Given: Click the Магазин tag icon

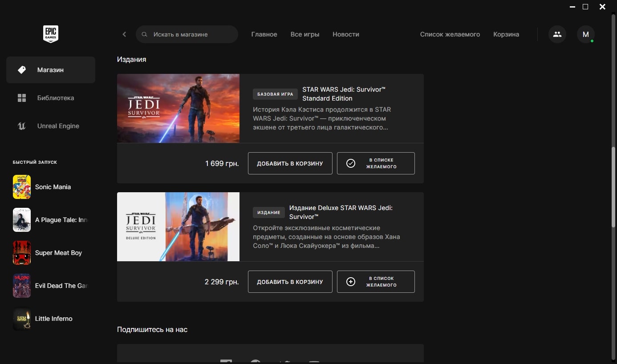Looking at the screenshot, I should [22, 70].
